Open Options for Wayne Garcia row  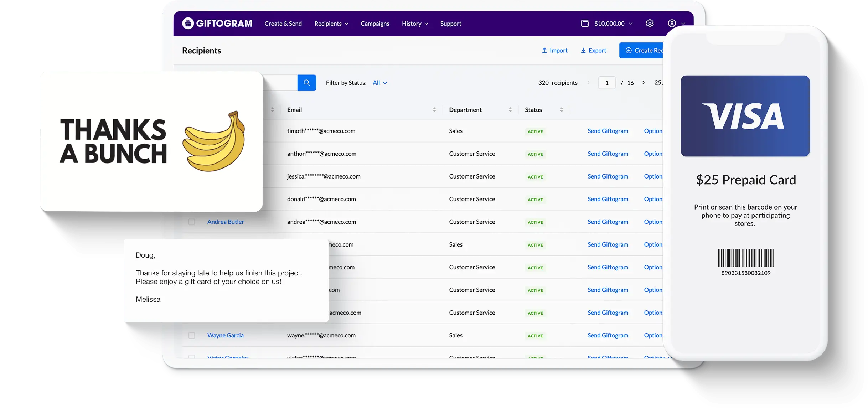pyautogui.click(x=653, y=335)
